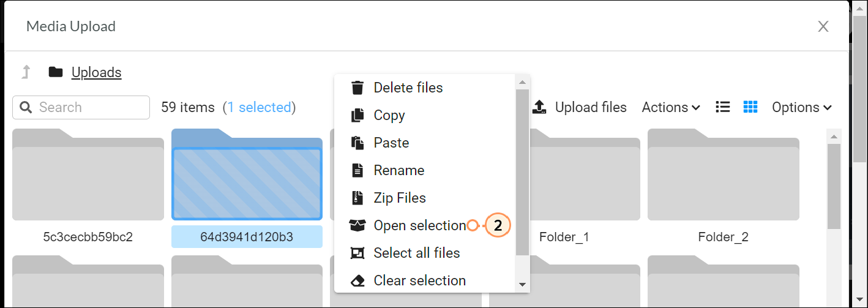Select the Folder_1 folder thumbnail
The height and width of the screenshot is (308, 868).
click(x=564, y=175)
